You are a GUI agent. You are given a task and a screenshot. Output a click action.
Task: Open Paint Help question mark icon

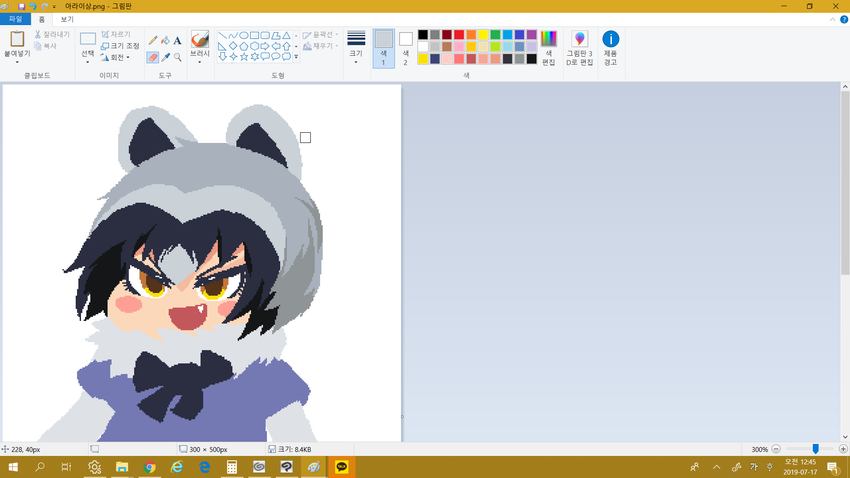point(843,20)
